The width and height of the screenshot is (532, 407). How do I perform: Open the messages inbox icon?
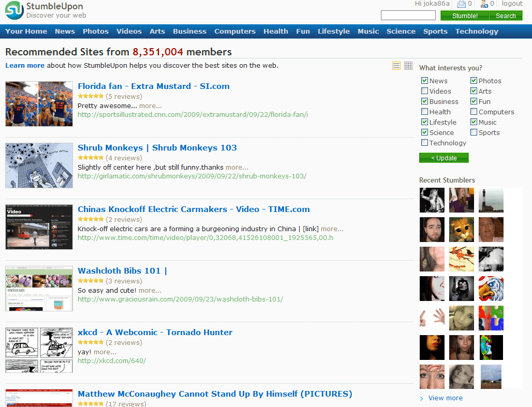pos(462,4)
